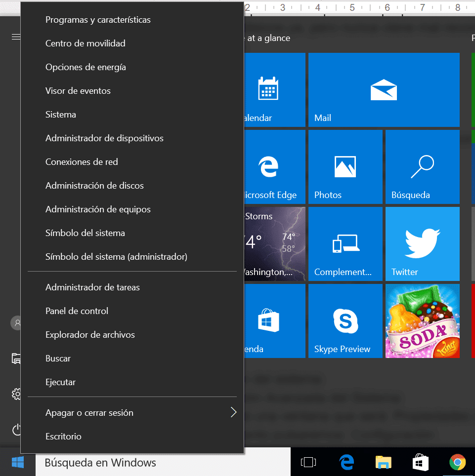The height and width of the screenshot is (476, 475).
Task: Click the hamburger menu icon in Start
Action: [x=16, y=37]
